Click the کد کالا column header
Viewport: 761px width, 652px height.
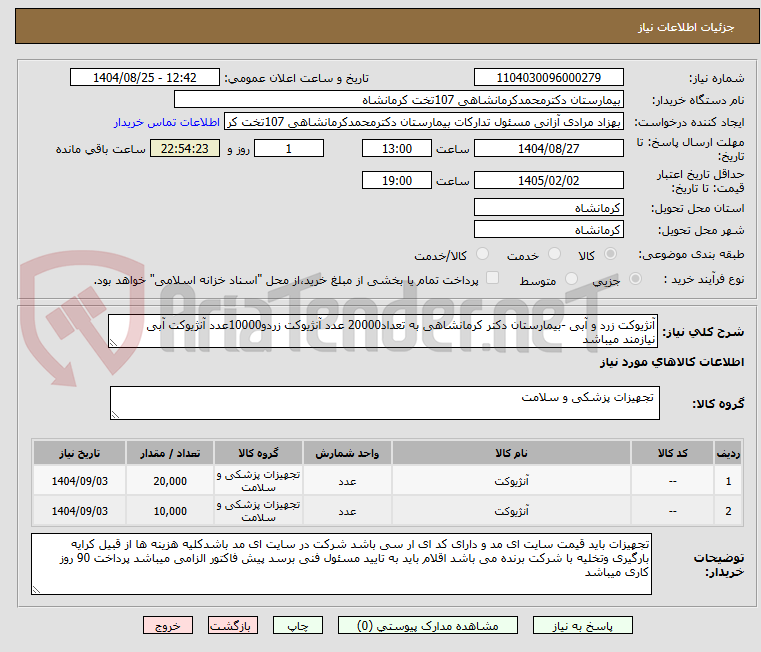click(x=672, y=453)
